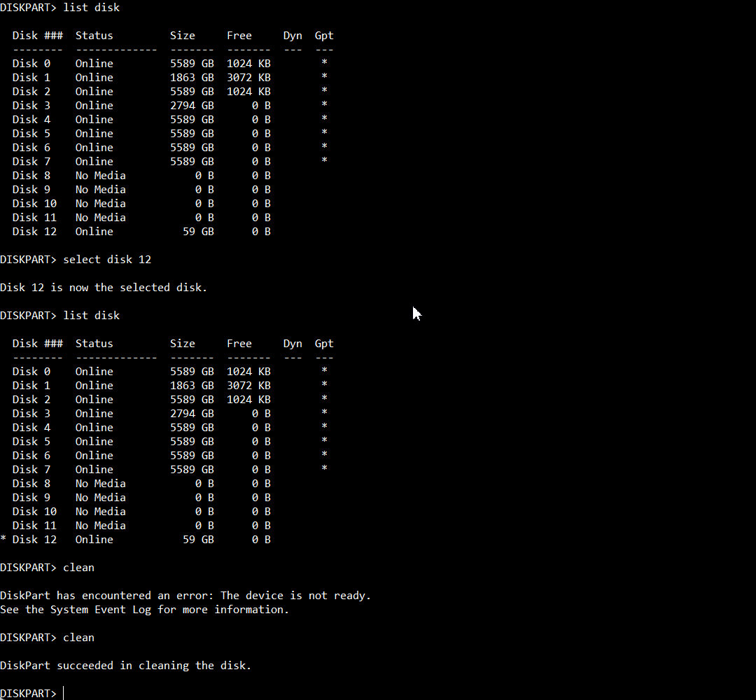Click 'DiskPart succeeded in cleaning the disk.' message
This screenshot has height=700, width=756.
coord(126,665)
